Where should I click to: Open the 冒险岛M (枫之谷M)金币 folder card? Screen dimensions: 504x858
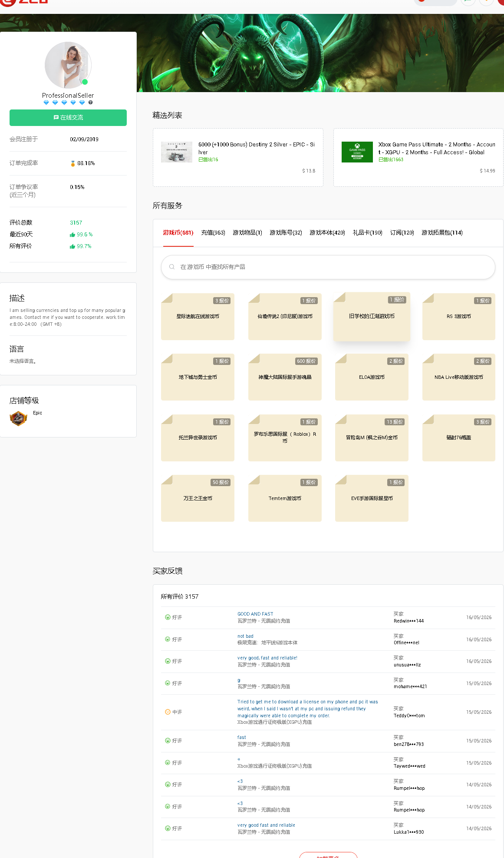(x=372, y=438)
